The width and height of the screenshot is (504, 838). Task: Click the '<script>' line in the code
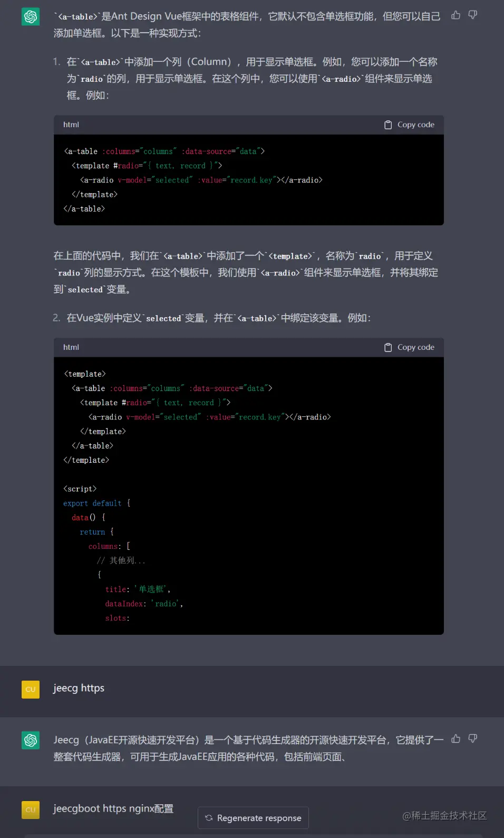80,489
